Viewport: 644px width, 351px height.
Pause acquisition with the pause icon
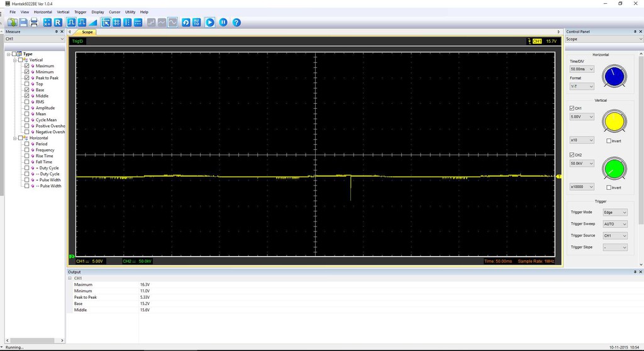223,23
